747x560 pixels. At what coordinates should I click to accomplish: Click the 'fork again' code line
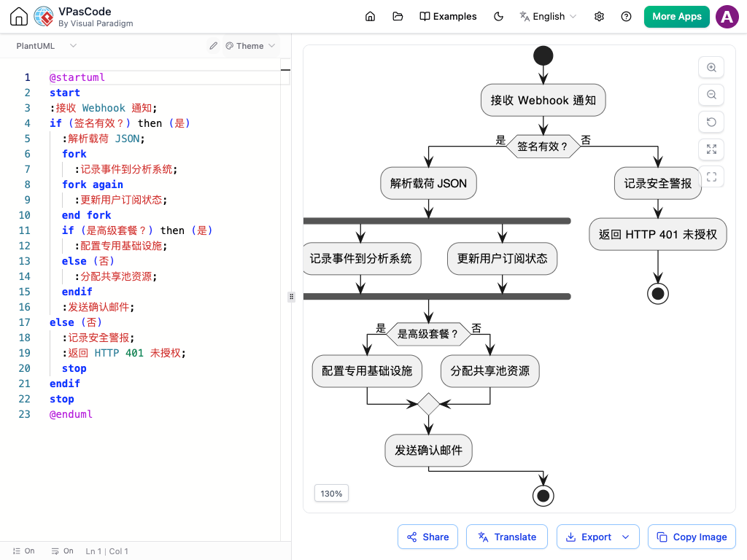click(x=93, y=184)
